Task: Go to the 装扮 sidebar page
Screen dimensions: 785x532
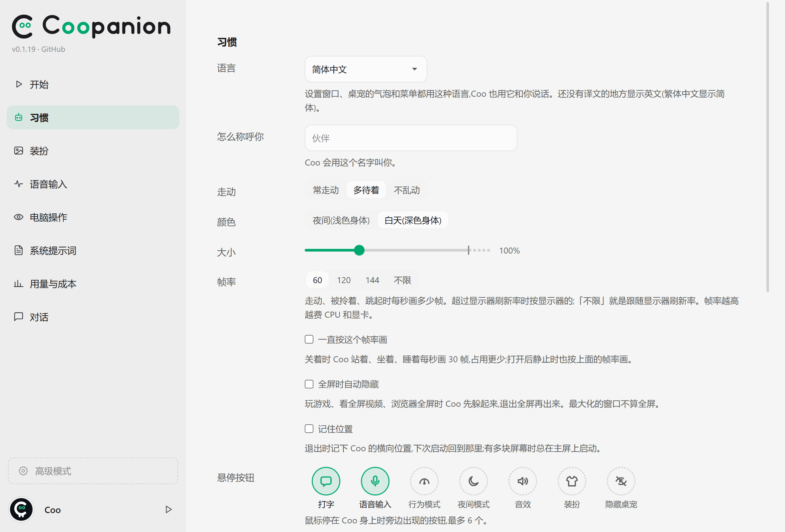Action: point(93,151)
